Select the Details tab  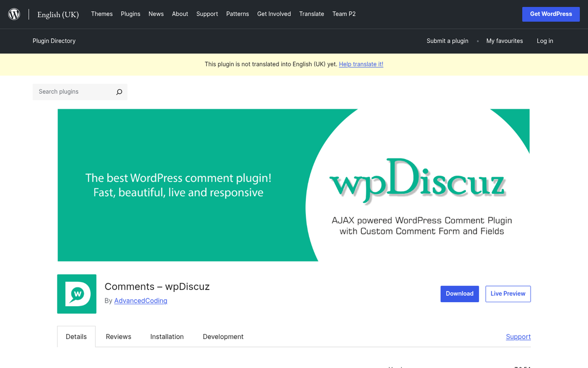pos(76,337)
